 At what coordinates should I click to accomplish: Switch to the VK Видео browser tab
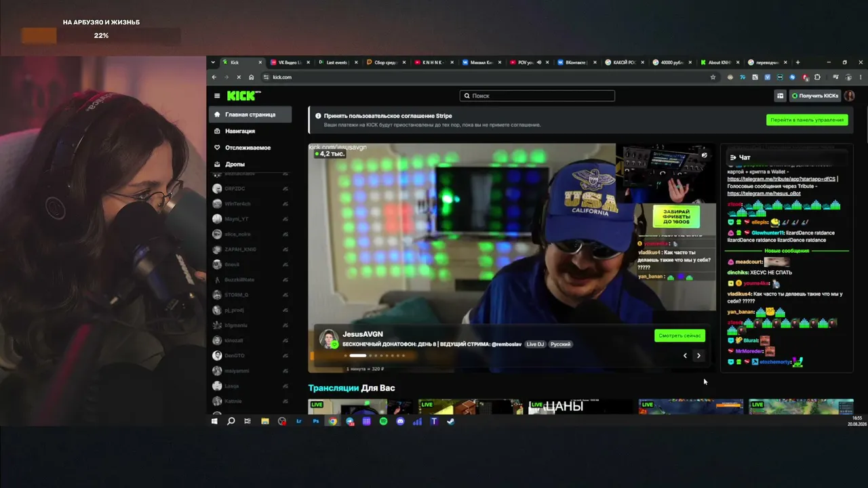coord(290,62)
